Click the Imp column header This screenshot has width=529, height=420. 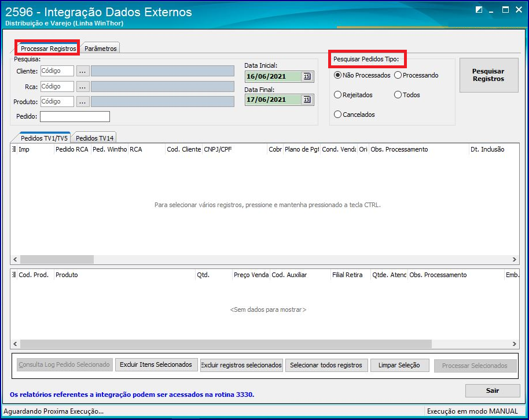point(35,149)
